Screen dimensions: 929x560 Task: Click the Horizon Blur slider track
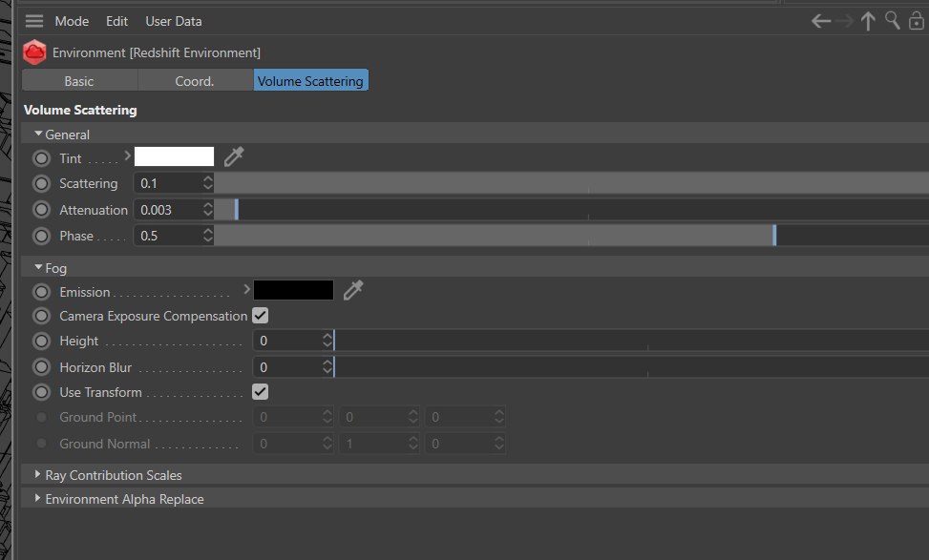[x=631, y=367]
